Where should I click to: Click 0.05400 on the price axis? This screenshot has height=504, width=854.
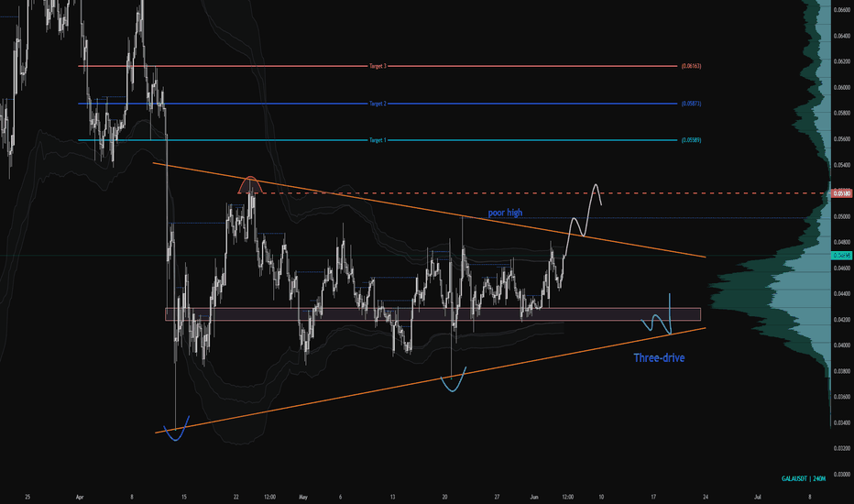click(841, 165)
